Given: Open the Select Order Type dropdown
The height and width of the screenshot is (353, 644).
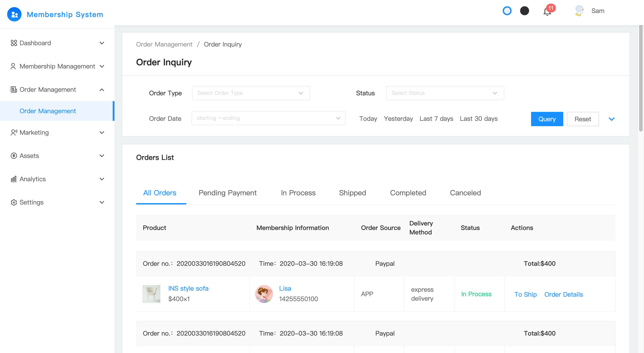Looking at the screenshot, I should (x=251, y=93).
